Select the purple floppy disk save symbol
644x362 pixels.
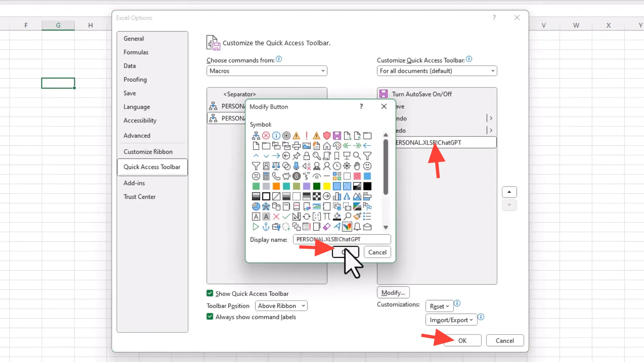tap(337, 135)
